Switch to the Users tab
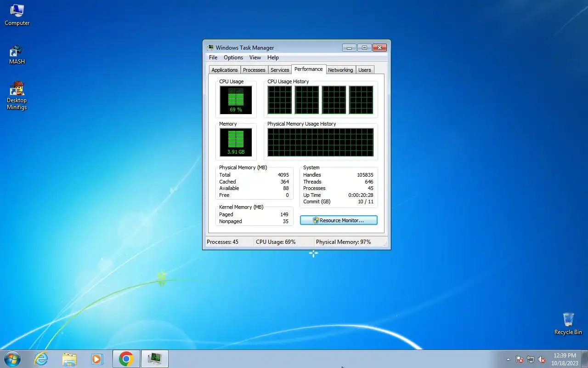Image resolution: width=588 pixels, height=368 pixels. pos(365,70)
